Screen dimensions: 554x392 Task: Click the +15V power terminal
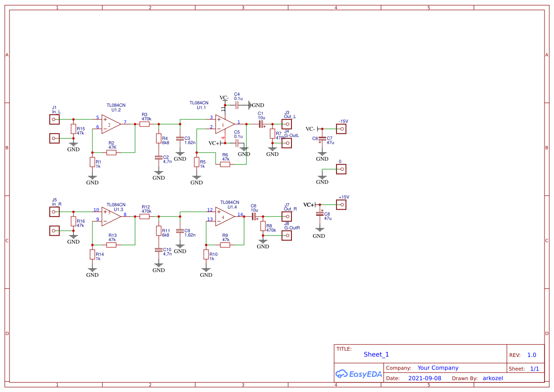click(341, 205)
